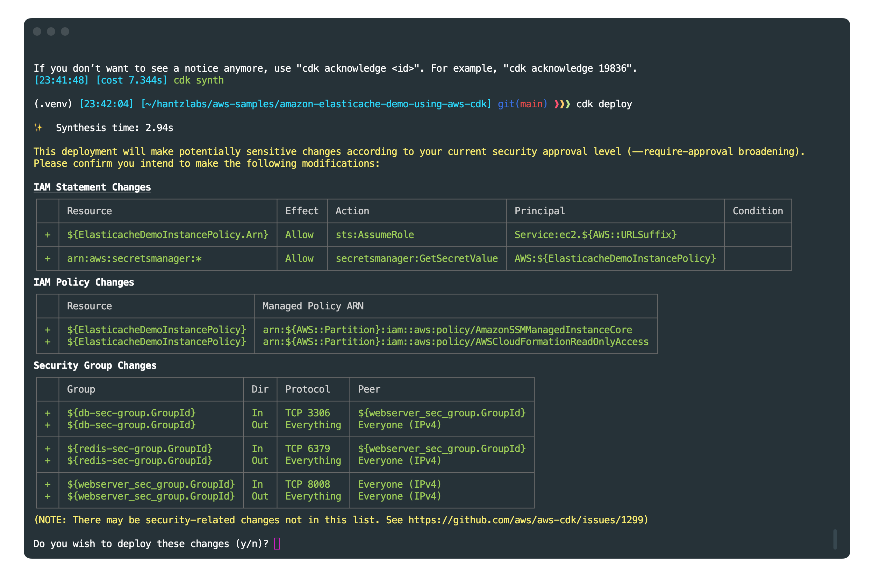Click the git(main) branch indicator in prompt
Image resolution: width=874 pixels, height=588 pixels.
coord(522,104)
